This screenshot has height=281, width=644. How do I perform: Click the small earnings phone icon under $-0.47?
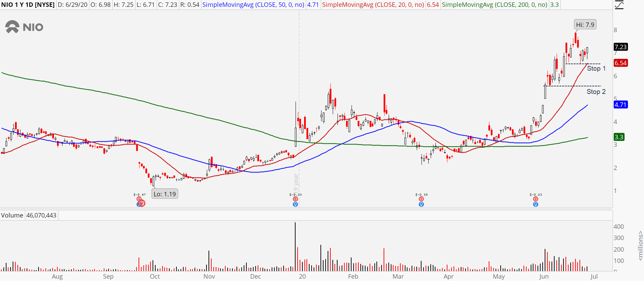tap(139, 199)
